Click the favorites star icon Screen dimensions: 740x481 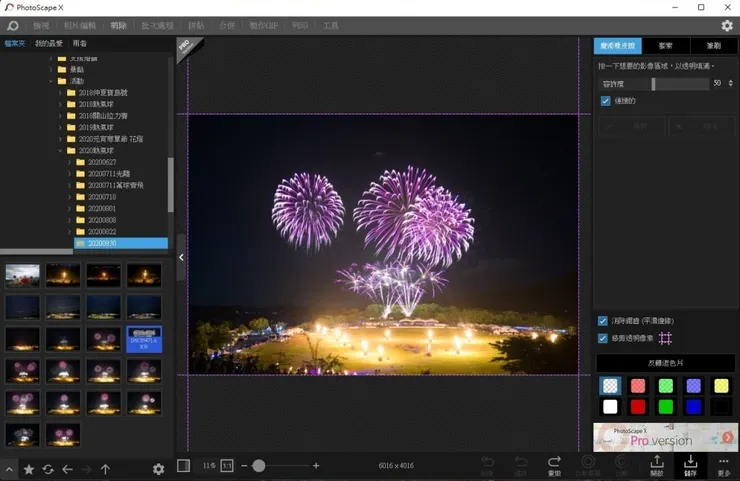click(28, 469)
